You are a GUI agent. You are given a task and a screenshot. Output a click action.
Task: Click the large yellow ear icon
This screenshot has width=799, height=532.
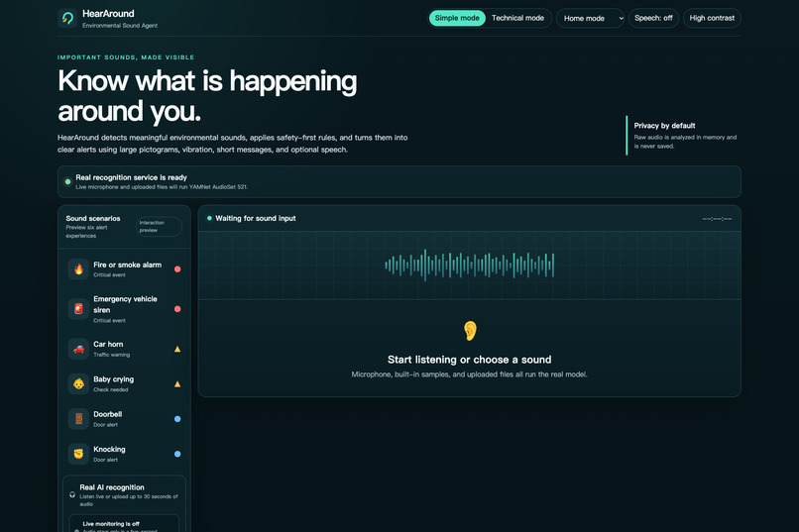coord(470,331)
